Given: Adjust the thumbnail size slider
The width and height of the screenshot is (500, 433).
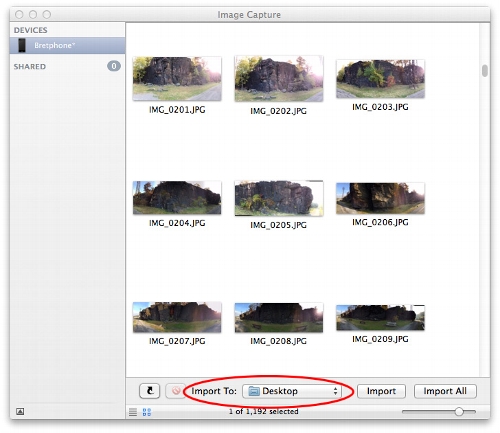Looking at the screenshot, I should click(459, 412).
